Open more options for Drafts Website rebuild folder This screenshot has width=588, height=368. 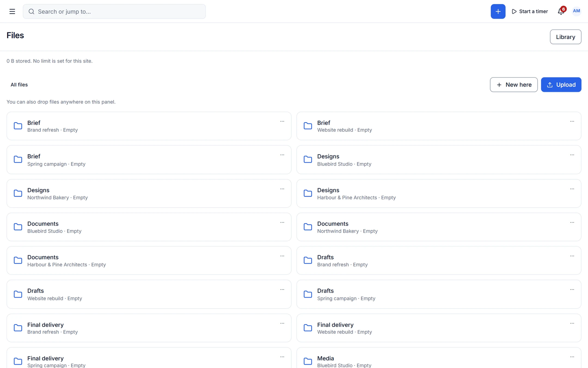[282, 290]
